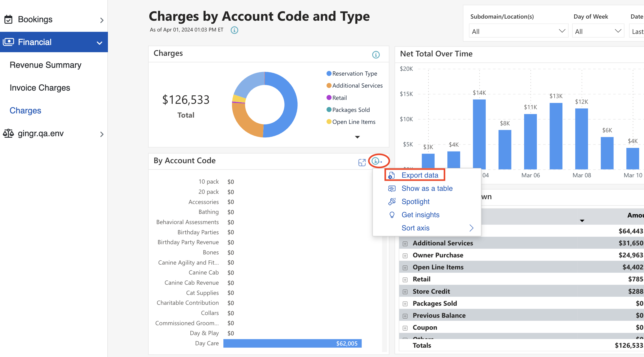Screen dimensions: 644x357
Task: Click the Export data icon
Action: (x=392, y=175)
